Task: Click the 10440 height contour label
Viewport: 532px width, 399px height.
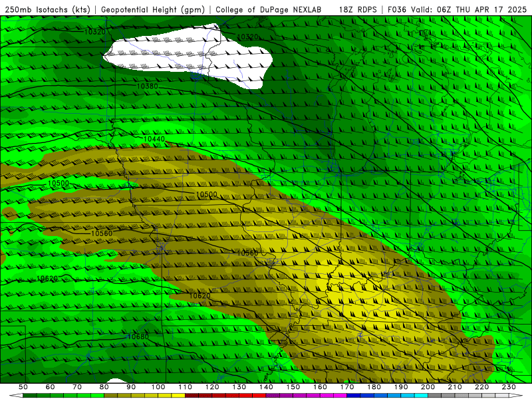Action: [x=154, y=139]
